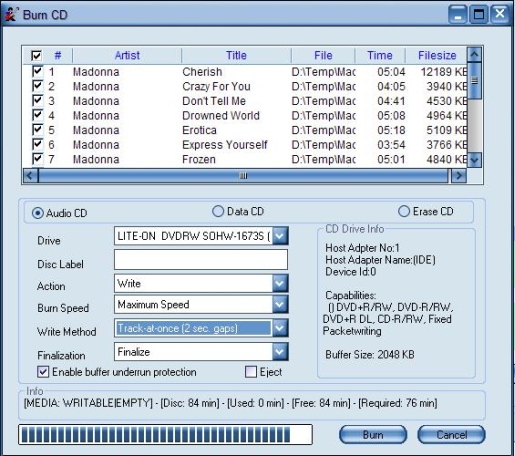Viewport: 515px width, 456px height.
Task: Click the horizontal scrollbar right arrow
Action: click(x=459, y=176)
